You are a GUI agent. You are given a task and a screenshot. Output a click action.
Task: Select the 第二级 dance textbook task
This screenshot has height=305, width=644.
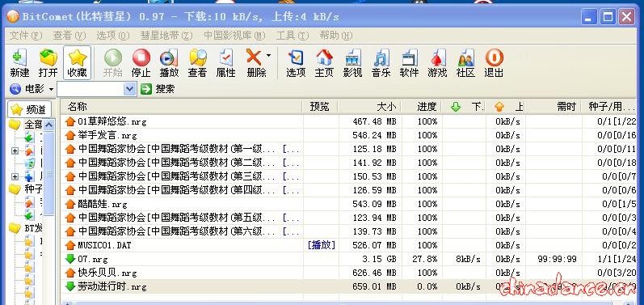coord(349,163)
